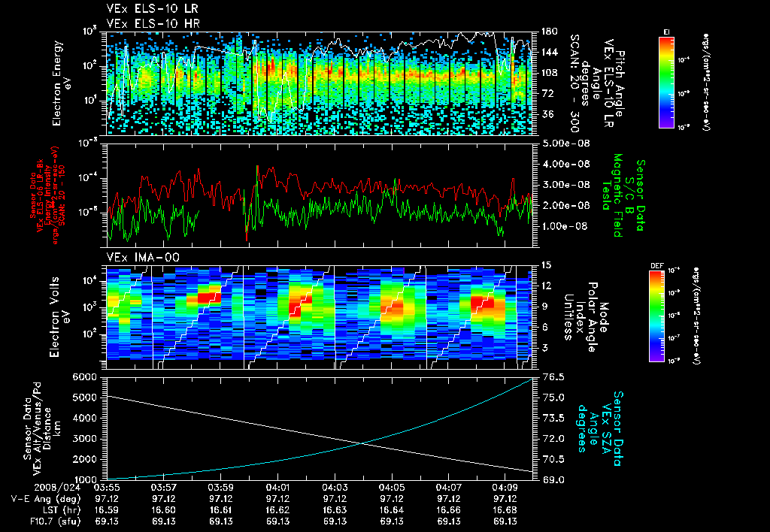This screenshot has height=532, width=770.
Task: Click the 04:07 time tick label
Action: 448,488
